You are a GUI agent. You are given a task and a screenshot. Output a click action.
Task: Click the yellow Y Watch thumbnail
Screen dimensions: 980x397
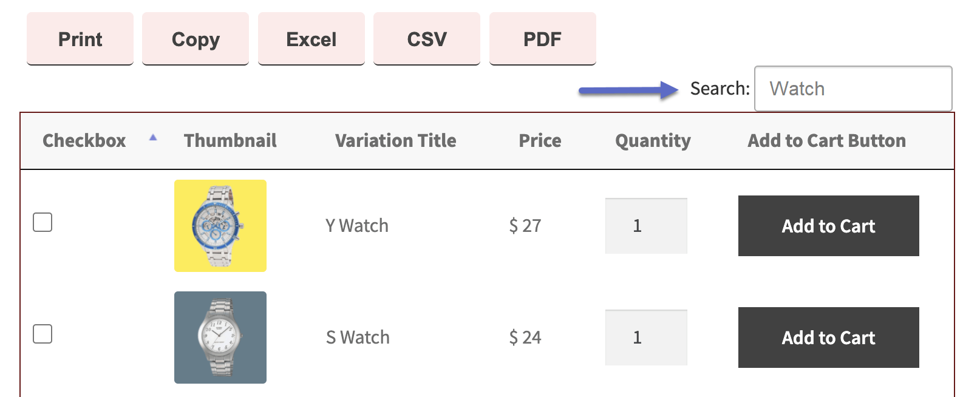220,225
